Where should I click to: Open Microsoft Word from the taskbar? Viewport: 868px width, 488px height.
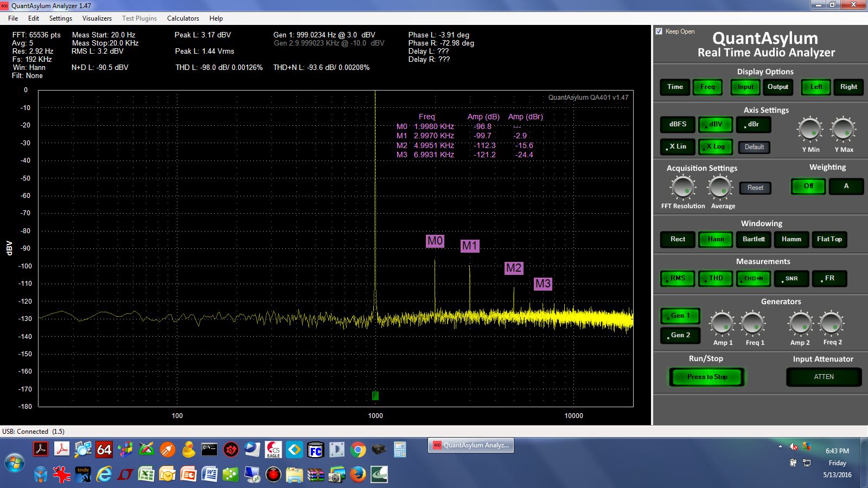point(209,475)
